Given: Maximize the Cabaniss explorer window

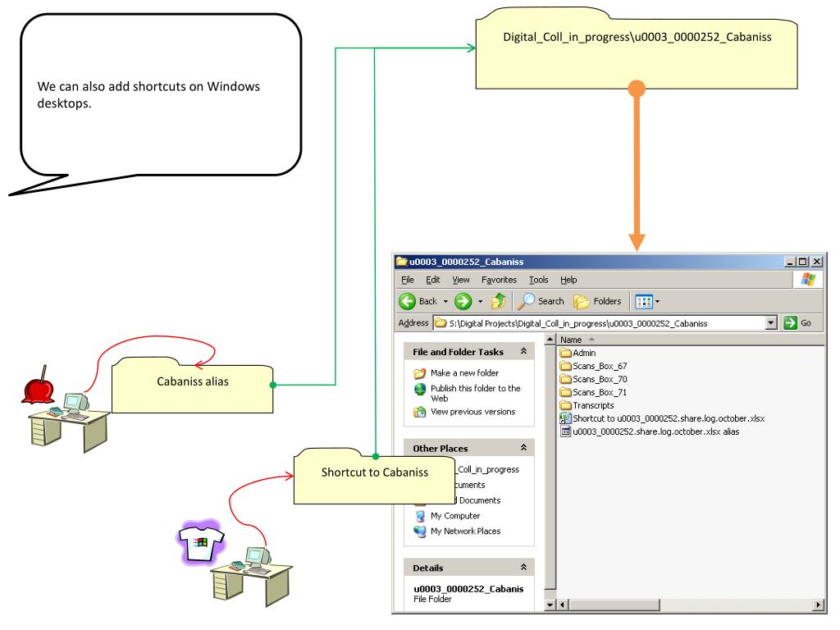Looking at the screenshot, I should click(802, 262).
